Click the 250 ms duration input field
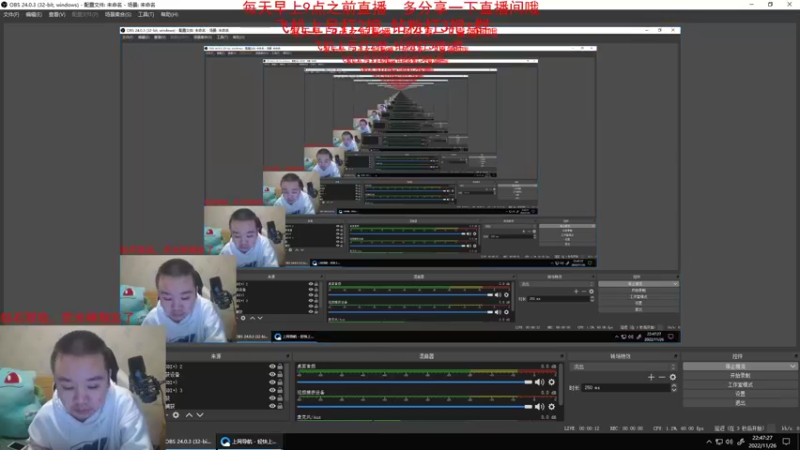 [x=626, y=388]
